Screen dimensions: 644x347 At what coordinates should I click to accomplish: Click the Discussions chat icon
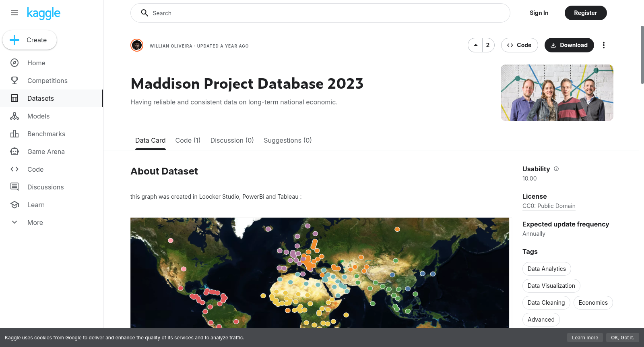14,187
